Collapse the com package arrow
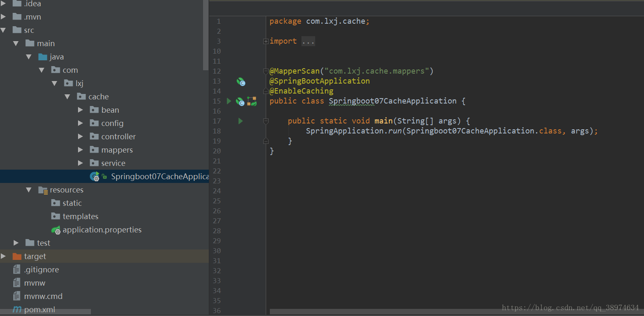644x316 pixels. pyautogui.click(x=42, y=70)
